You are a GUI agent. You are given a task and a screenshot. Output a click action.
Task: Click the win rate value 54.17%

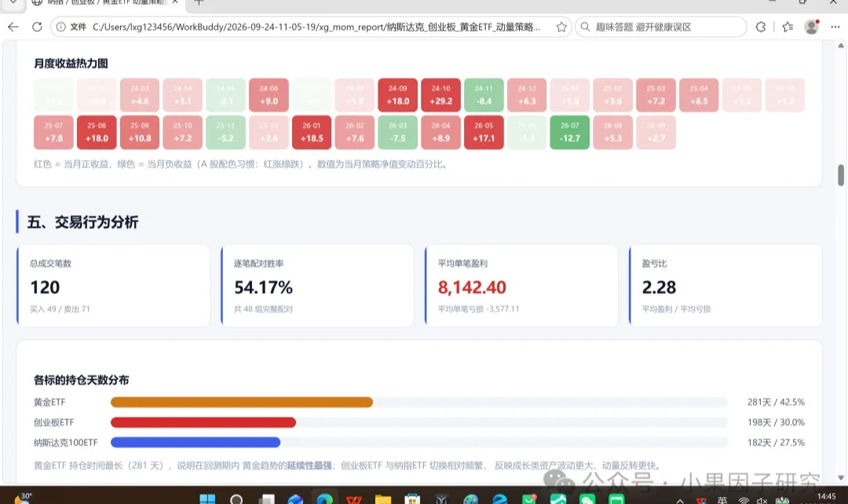263,287
